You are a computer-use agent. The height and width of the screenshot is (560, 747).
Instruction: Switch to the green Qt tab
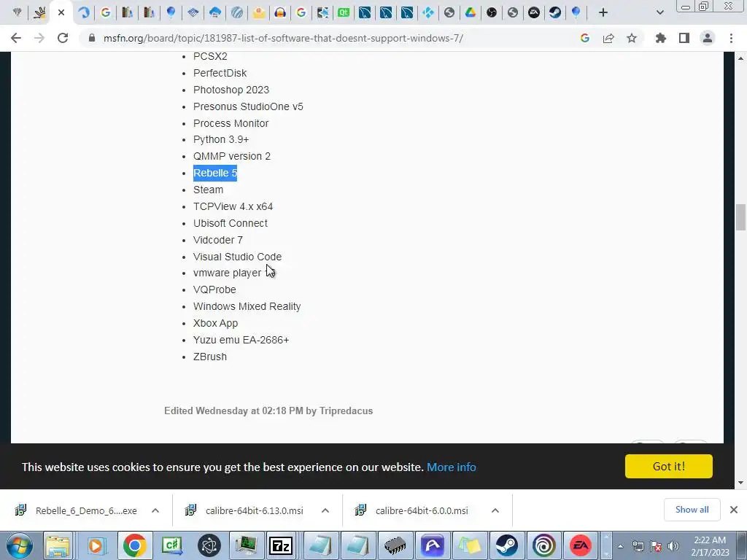tap(344, 12)
